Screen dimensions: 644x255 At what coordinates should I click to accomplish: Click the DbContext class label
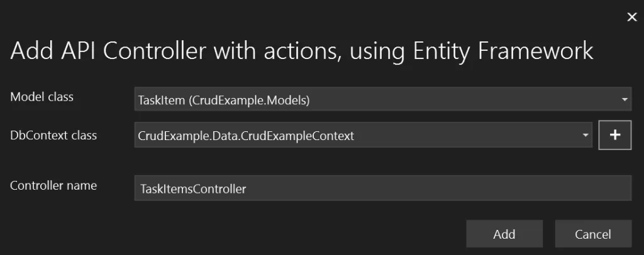click(x=53, y=135)
